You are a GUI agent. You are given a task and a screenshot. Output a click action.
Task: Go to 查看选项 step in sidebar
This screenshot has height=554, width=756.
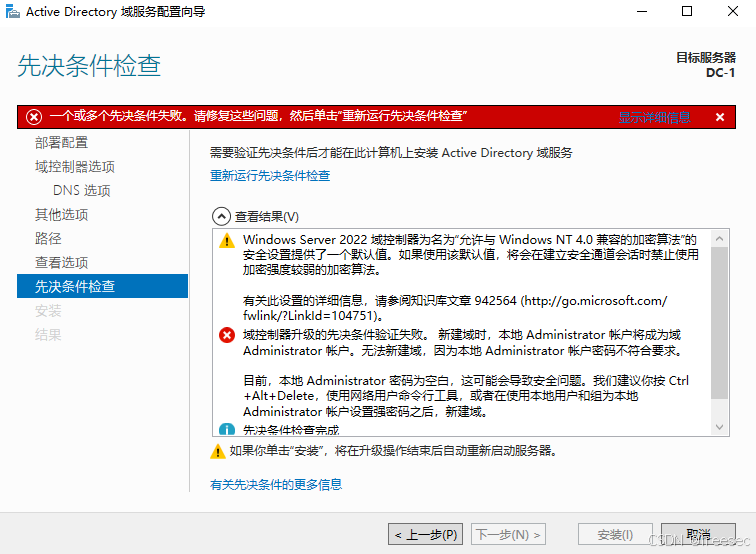(x=61, y=263)
